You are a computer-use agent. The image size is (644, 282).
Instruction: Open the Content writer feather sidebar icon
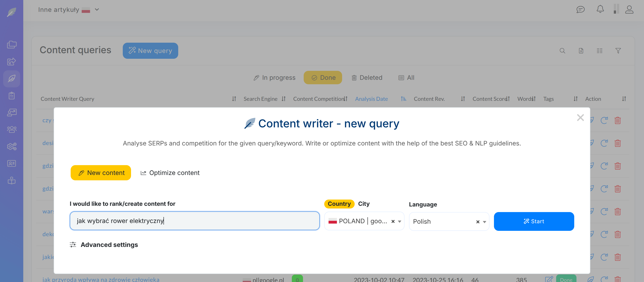pyautogui.click(x=11, y=79)
